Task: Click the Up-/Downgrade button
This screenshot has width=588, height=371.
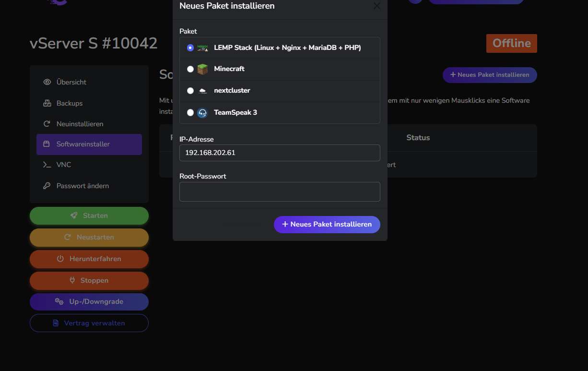Action: [x=89, y=301]
